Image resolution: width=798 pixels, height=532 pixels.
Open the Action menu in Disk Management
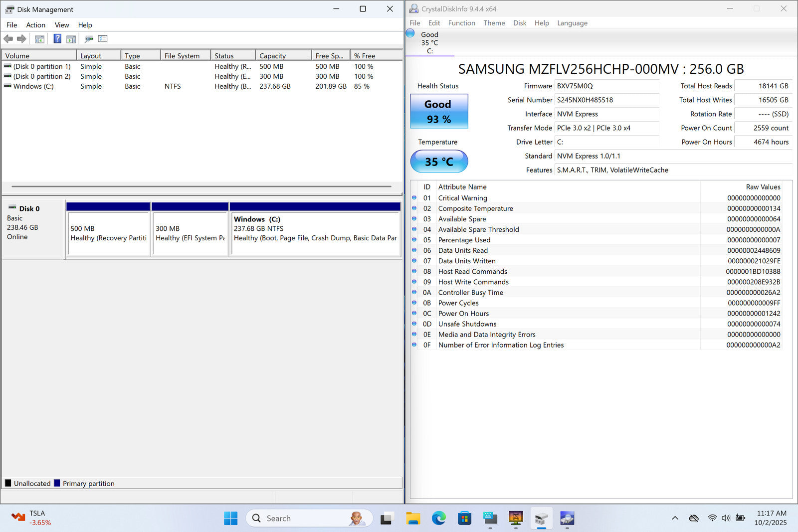click(x=35, y=25)
